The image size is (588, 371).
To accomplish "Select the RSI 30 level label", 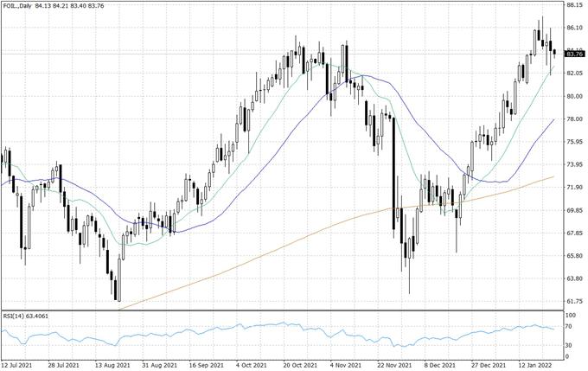I will click(569, 344).
